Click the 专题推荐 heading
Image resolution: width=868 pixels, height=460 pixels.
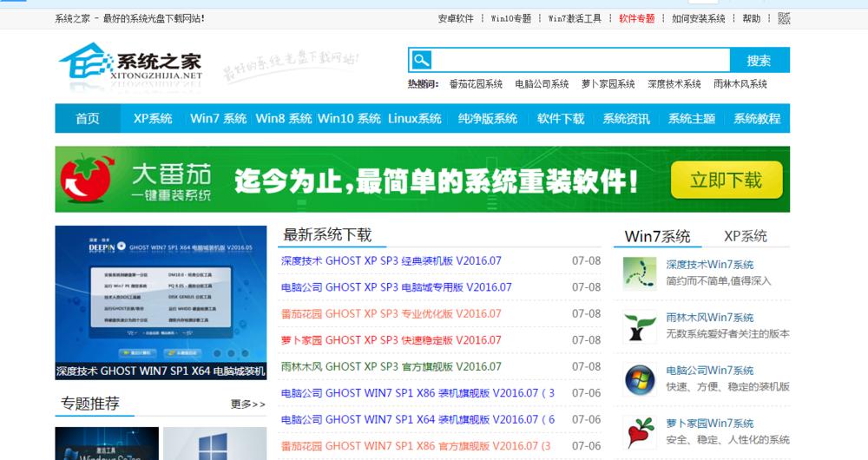click(89, 404)
